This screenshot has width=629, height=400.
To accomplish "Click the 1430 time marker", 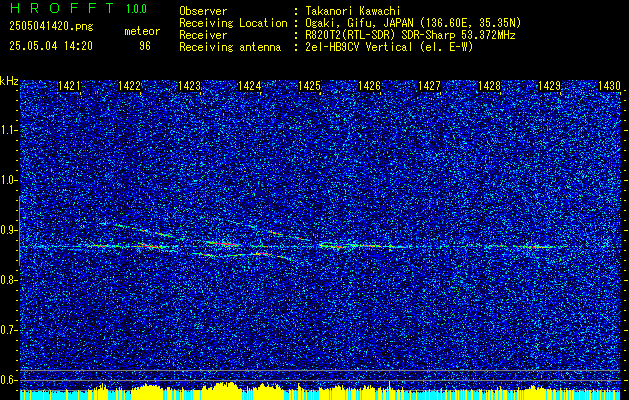I will pos(610,86).
